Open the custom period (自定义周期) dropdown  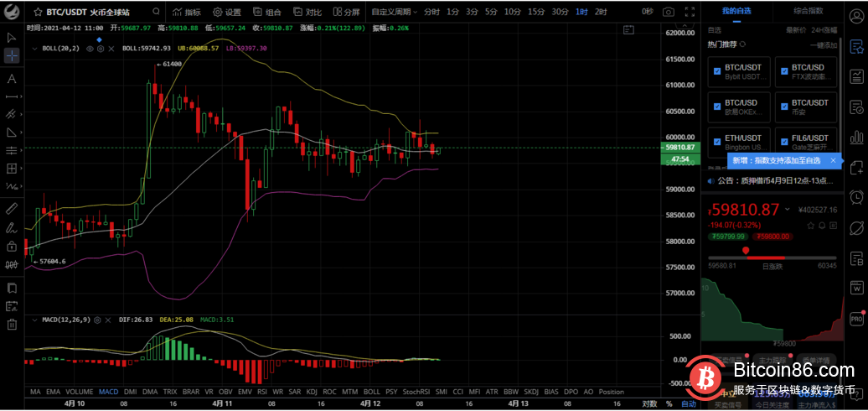393,13
